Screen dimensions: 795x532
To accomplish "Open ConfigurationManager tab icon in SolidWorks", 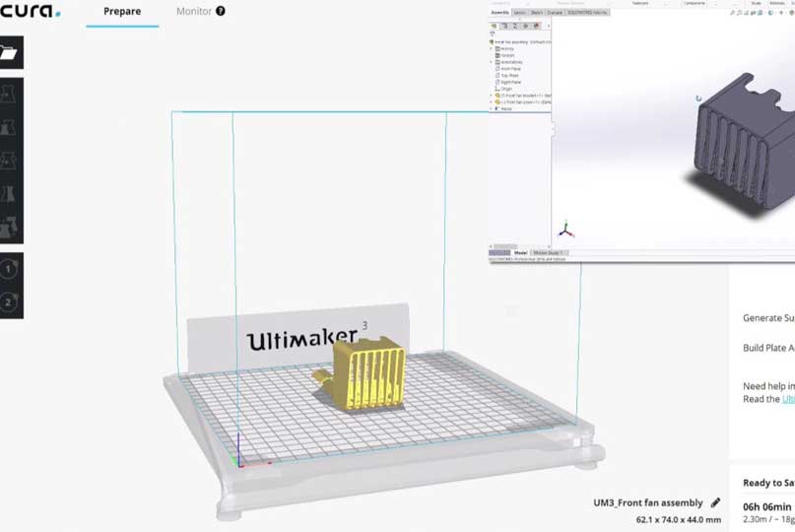I will pyautogui.click(x=514, y=26).
